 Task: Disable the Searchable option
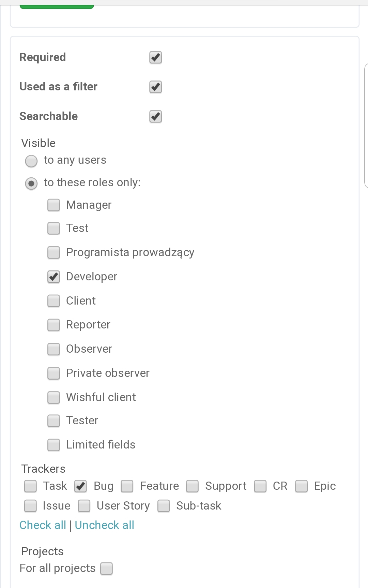pos(156,117)
